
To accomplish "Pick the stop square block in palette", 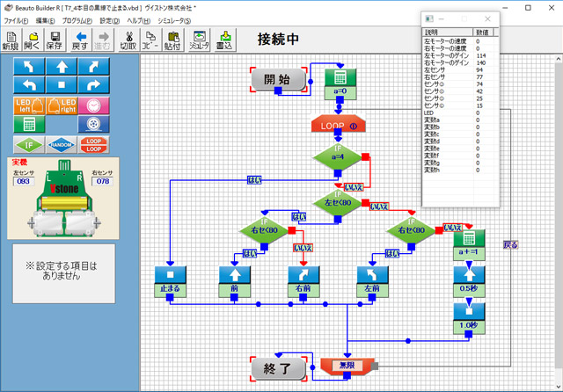I will [60, 84].
